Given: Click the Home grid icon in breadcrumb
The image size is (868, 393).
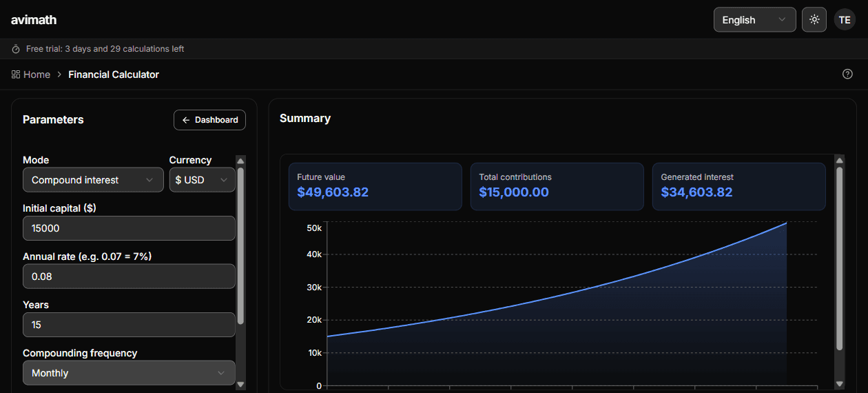Looking at the screenshot, I should pos(16,74).
